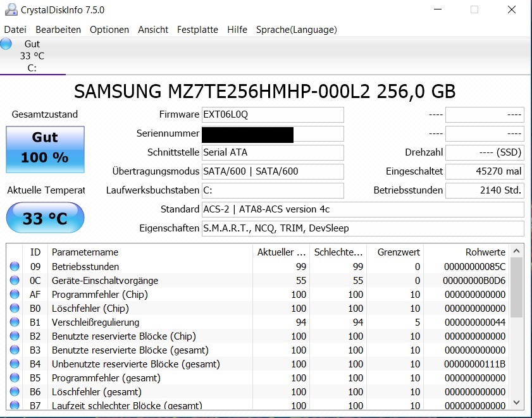Click status orb for Geräte-Einschaltvorgänge row
The width and height of the screenshot is (532, 418).
[15, 280]
